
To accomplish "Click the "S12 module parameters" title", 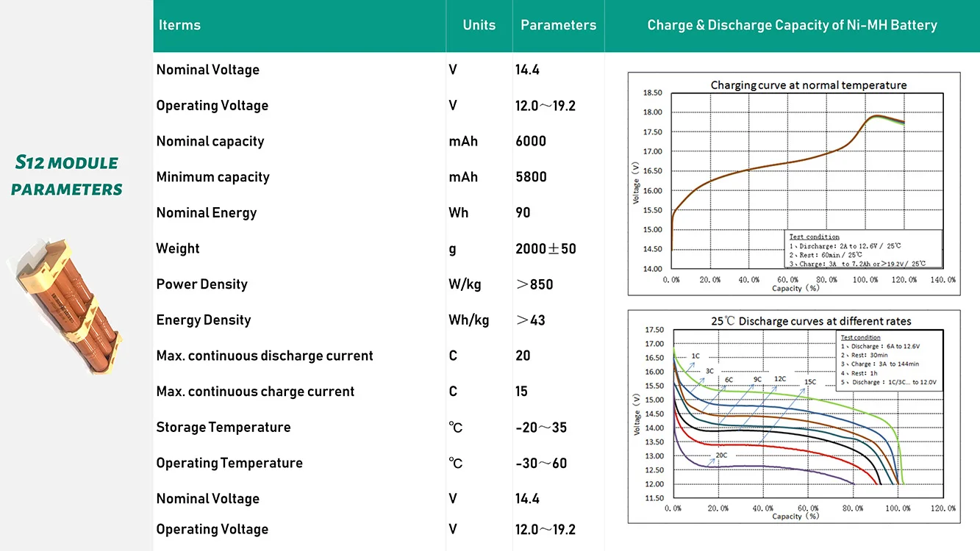I will (67, 176).
